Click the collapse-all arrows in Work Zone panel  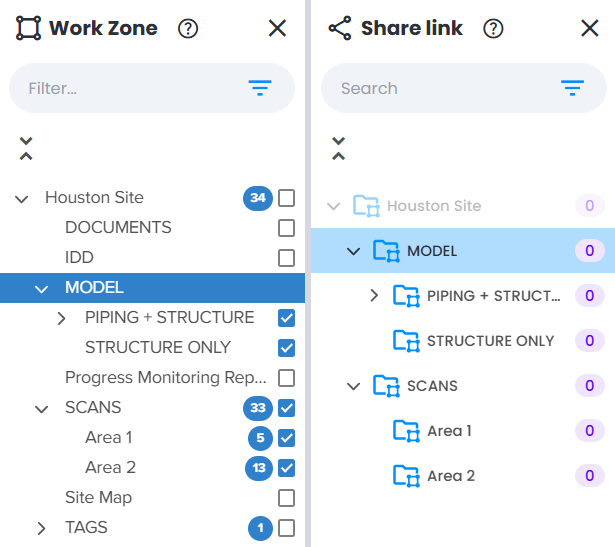point(26,149)
